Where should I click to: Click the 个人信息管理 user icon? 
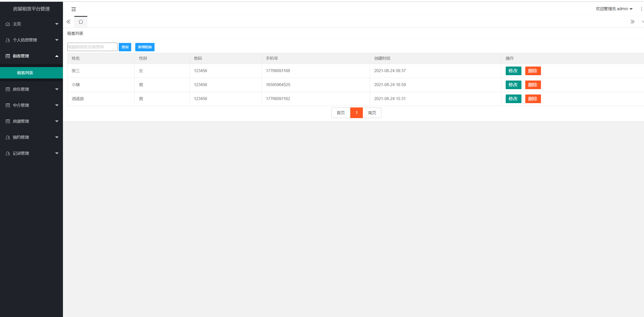point(8,40)
